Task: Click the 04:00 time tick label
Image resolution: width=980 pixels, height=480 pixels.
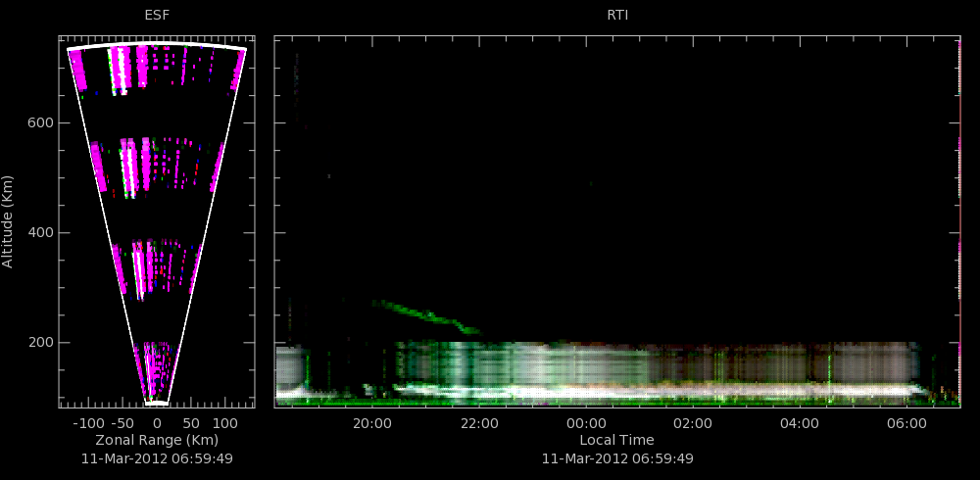Action: click(x=800, y=423)
